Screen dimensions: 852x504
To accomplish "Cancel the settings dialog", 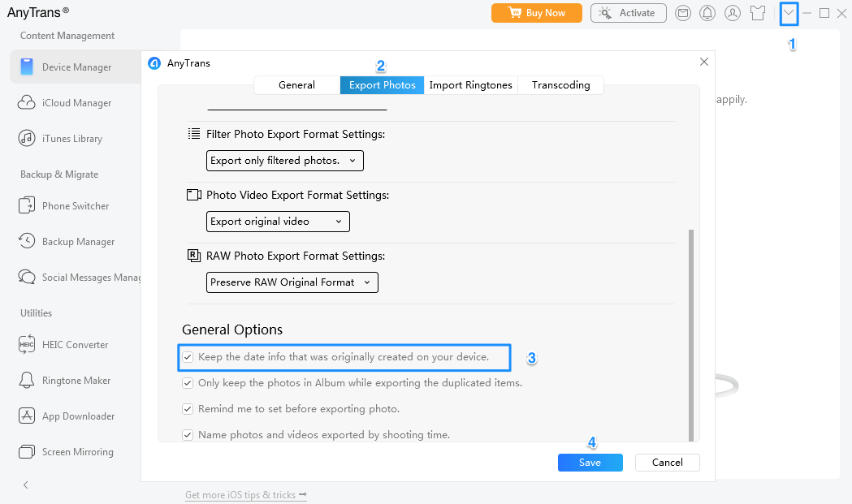I will pyautogui.click(x=668, y=463).
